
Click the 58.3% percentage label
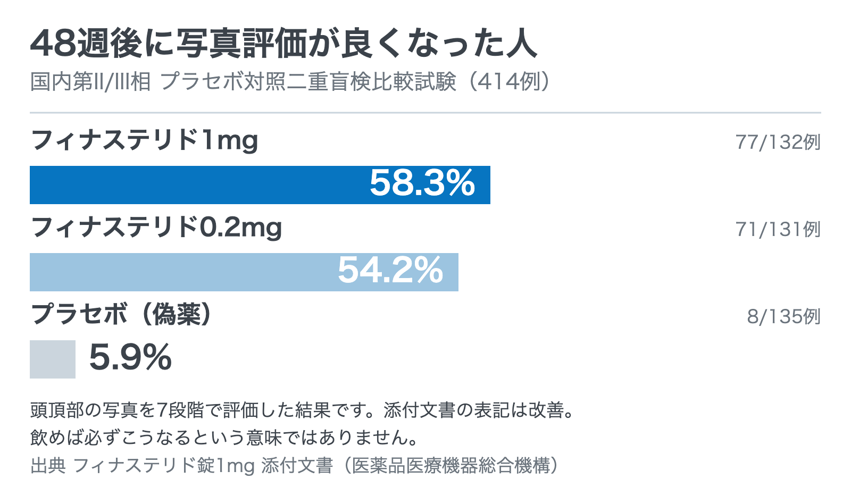[422, 183]
